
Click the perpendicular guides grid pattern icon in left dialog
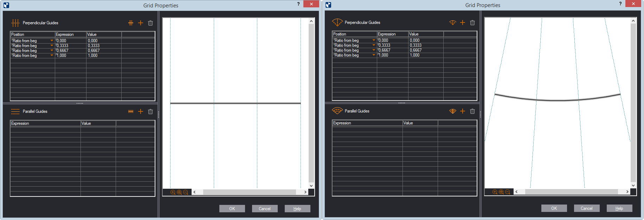click(131, 23)
